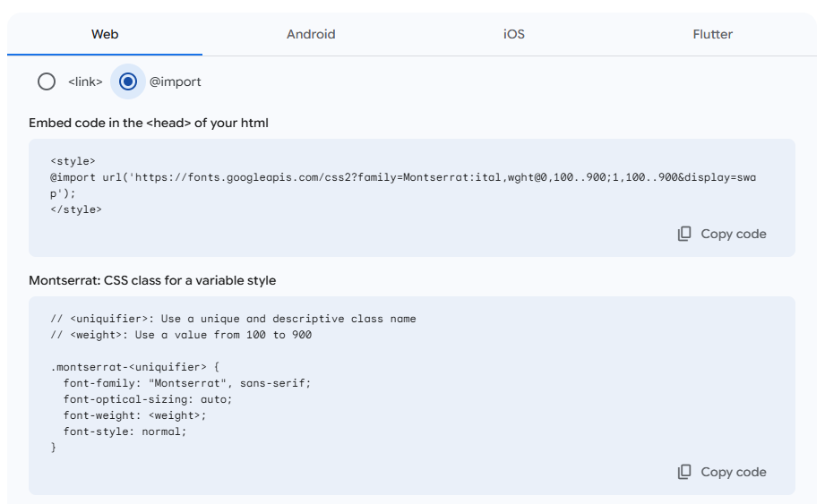Open the Flutter tab

tap(712, 34)
